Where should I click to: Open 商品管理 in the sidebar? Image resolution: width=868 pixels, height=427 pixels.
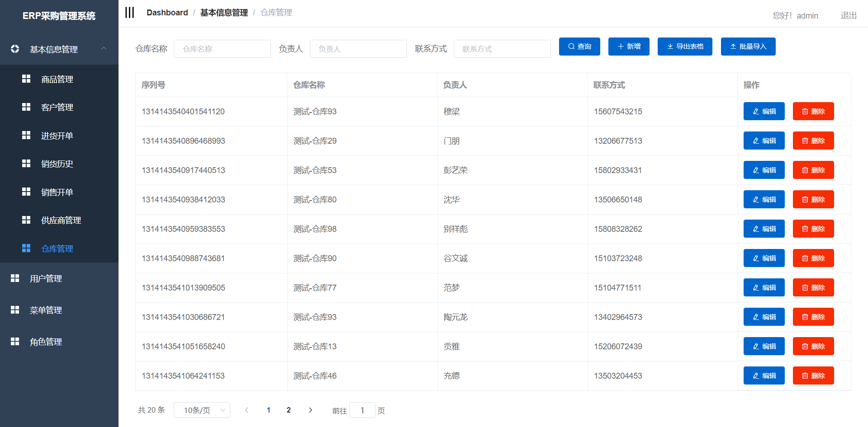pos(57,79)
